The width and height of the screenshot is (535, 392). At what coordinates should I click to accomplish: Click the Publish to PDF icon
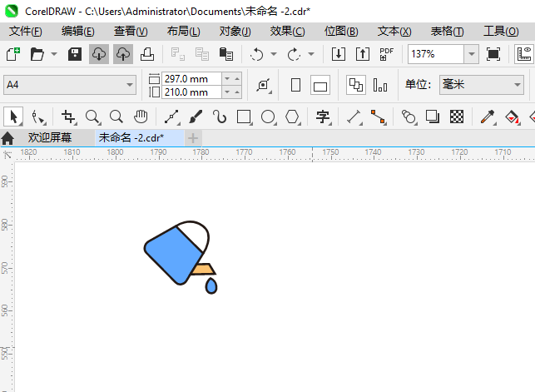pyautogui.click(x=386, y=54)
